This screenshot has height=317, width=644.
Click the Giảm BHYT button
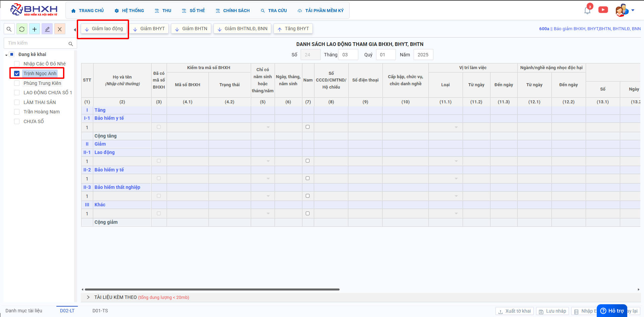click(149, 29)
